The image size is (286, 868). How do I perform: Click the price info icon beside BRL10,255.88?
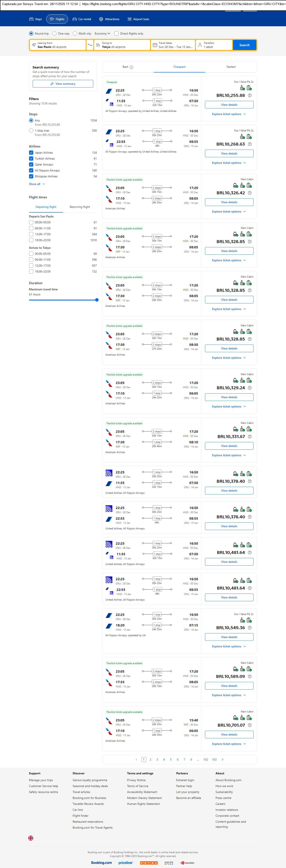250,95
